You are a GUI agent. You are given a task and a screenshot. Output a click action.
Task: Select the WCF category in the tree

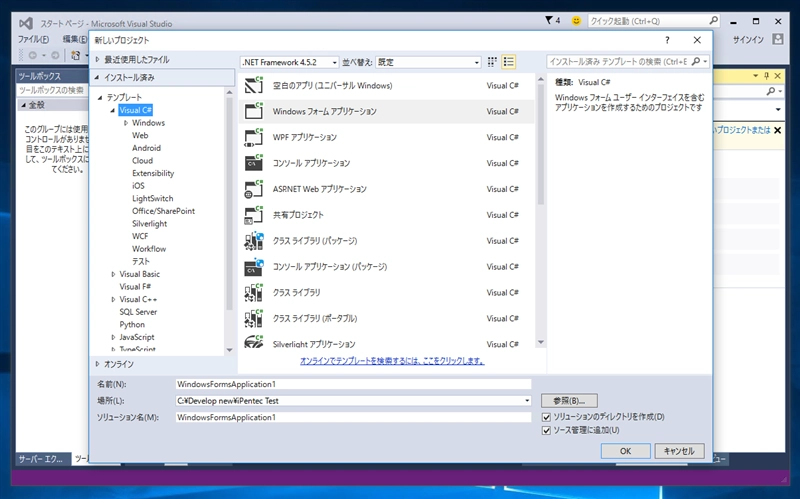[x=140, y=236]
